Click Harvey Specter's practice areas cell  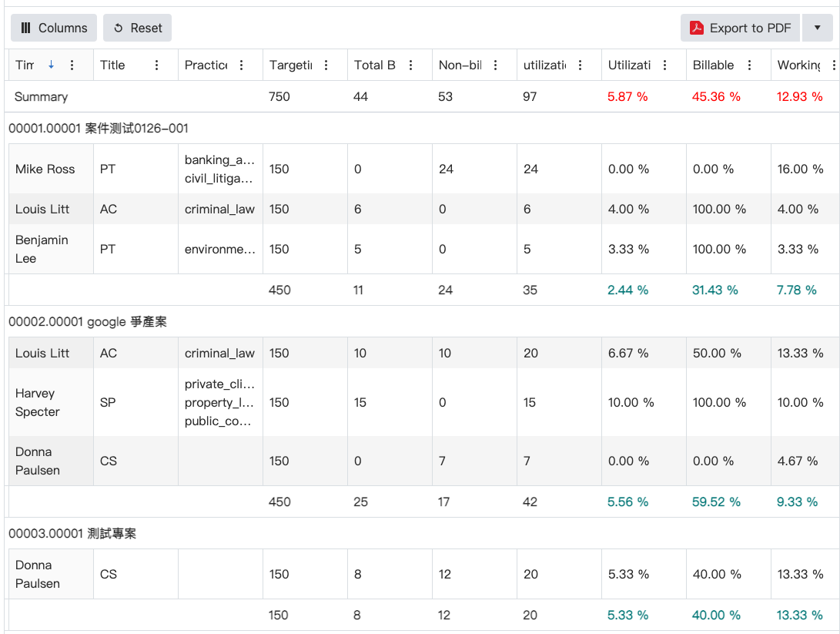219,402
